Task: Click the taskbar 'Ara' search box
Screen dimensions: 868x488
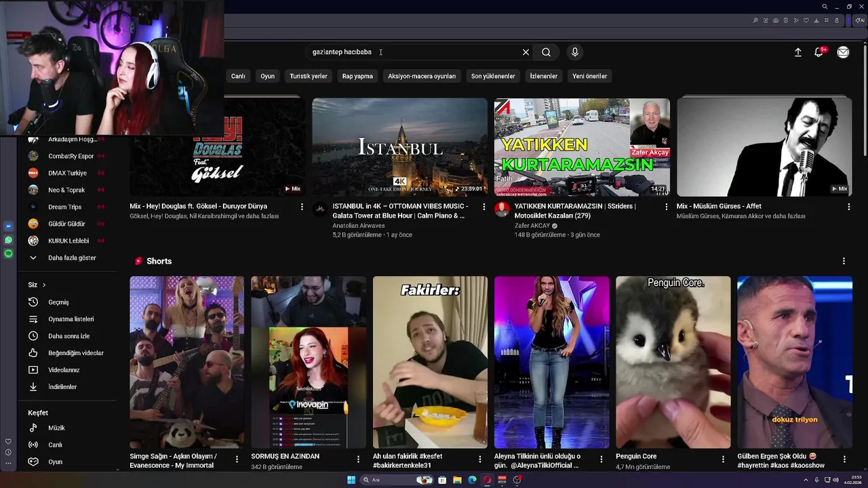Action: [397, 480]
